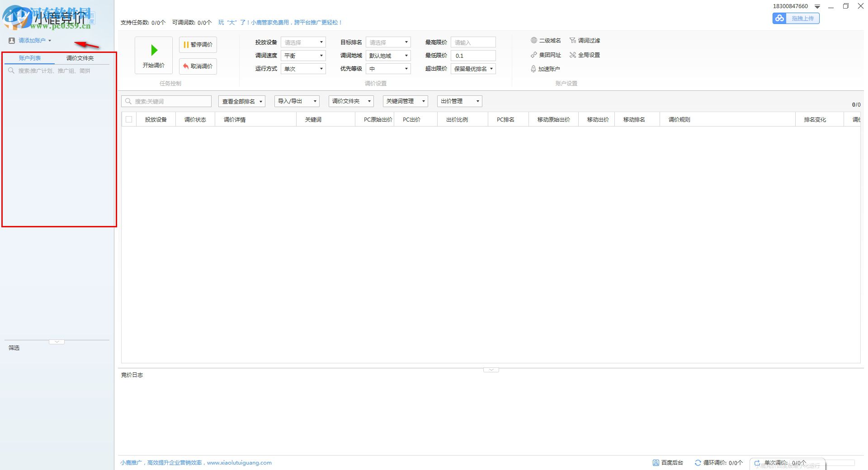Open the 调词速度 speed dropdown
Screen dimensions: 868x470
click(303, 56)
